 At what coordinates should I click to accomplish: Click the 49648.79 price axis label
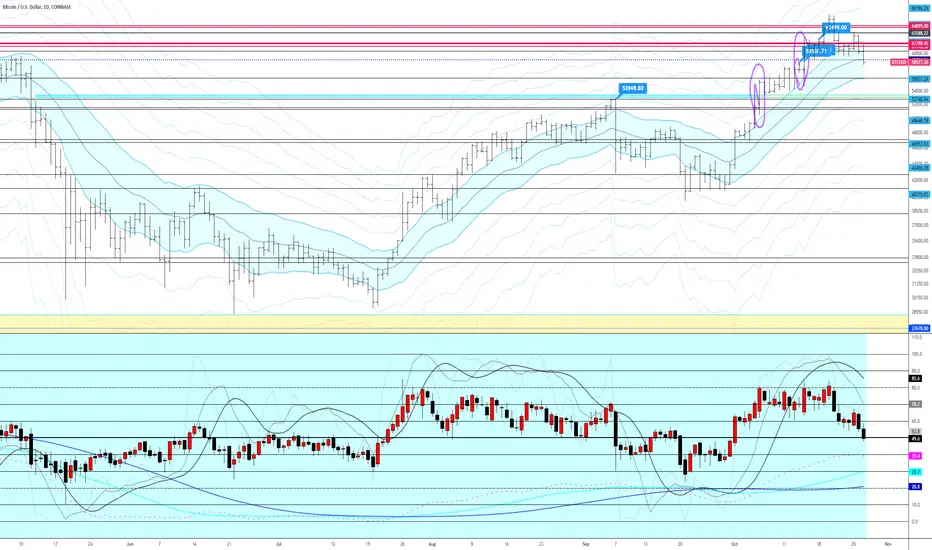[x=920, y=120]
